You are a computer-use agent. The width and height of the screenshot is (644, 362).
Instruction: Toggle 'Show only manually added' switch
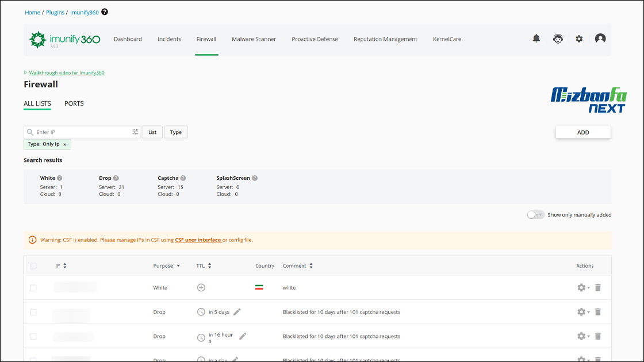point(535,215)
